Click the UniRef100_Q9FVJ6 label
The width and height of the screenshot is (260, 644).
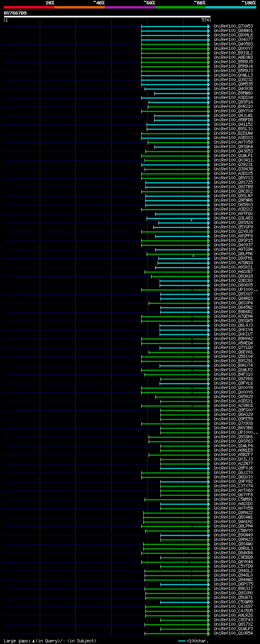[233, 468]
